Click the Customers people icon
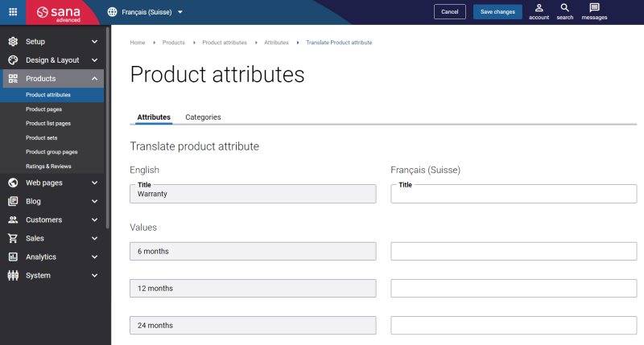Image resolution: width=644 pixels, height=345 pixels. [x=13, y=220]
